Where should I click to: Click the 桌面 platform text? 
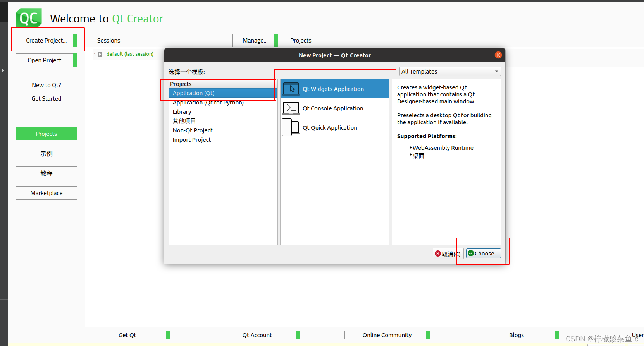click(x=418, y=156)
